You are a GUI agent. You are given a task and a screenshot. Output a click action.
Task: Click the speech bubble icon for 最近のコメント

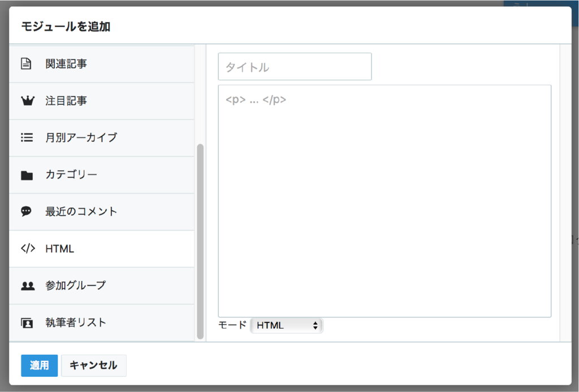pyautogui.click(x=26, y=211)
